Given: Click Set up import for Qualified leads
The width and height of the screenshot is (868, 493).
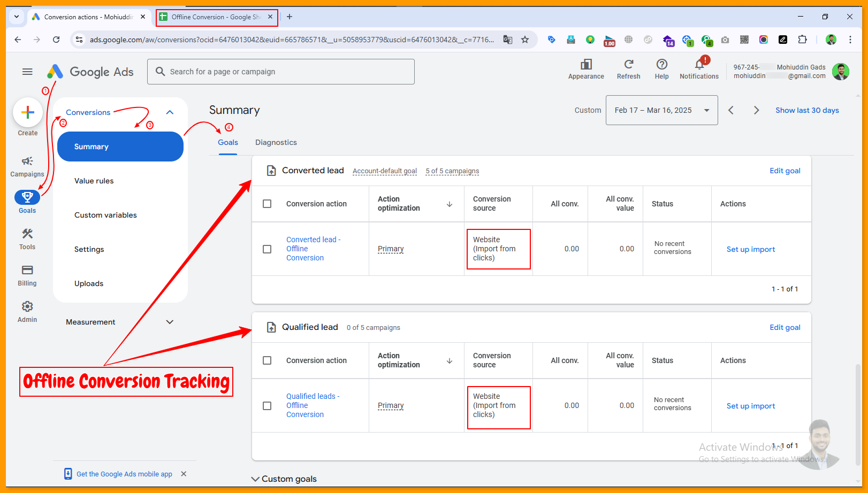Looking at the screenshot, I should coord(750,406).
